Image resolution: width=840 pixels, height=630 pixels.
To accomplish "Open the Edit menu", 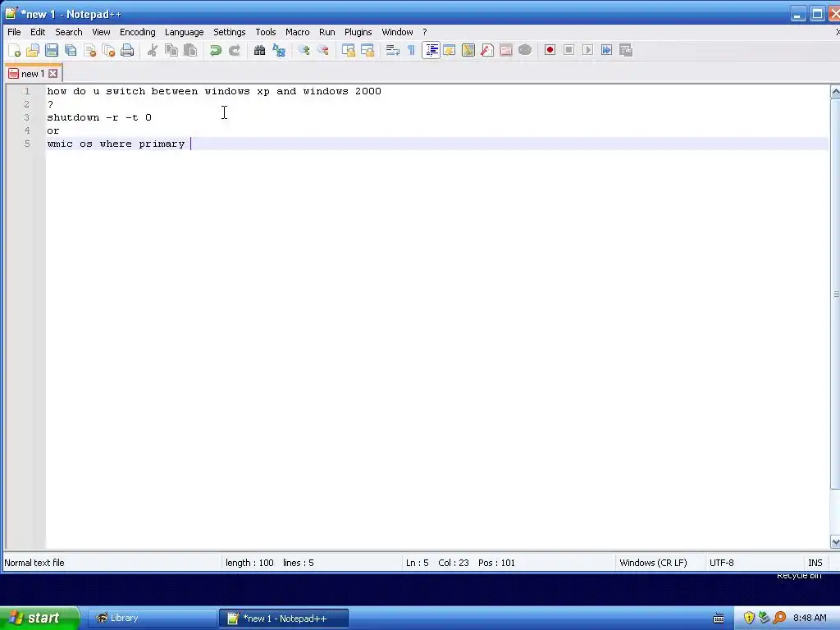I will pos(38,32).
